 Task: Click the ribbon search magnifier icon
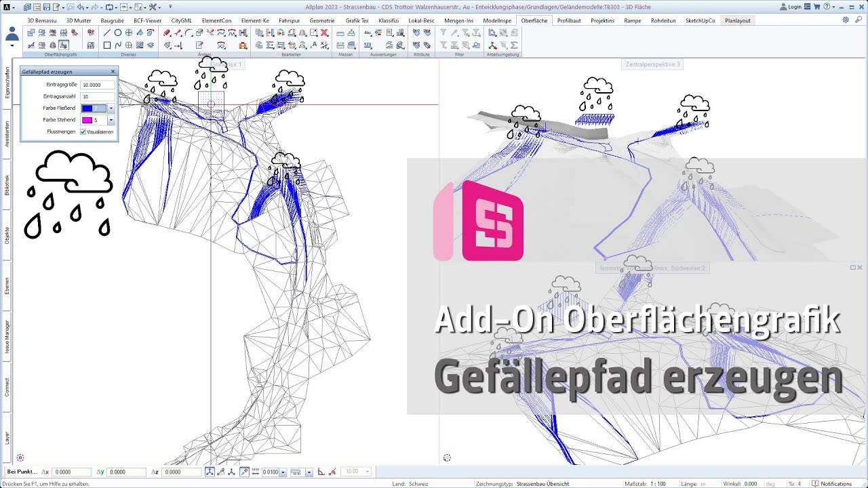(x=859, y=20)
